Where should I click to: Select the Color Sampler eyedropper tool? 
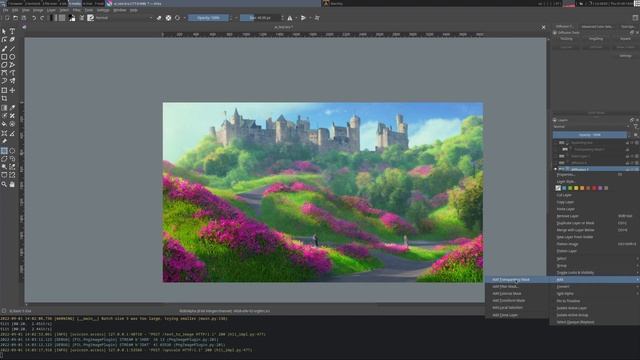[12, 108]
